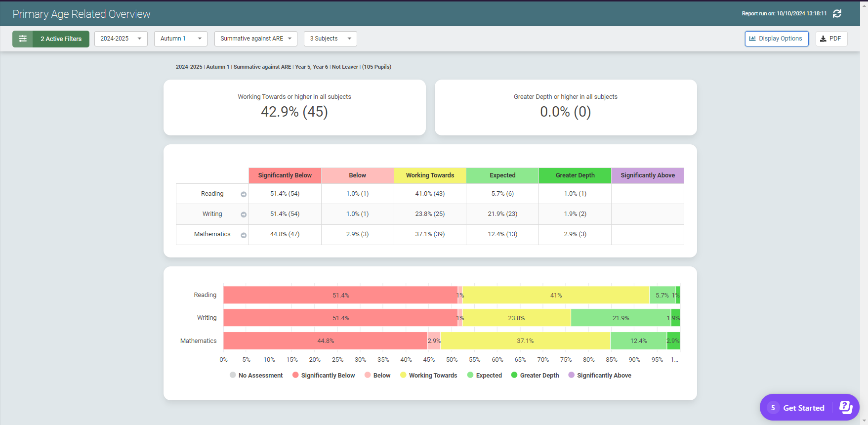Click the Mathematics row arrow icon
The height and width of the screenshot is (425, 868).
tap(244, 235)
